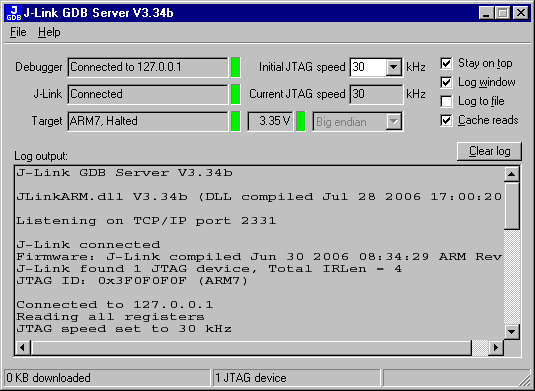The height and width of the screenshot is (391, 535).
Task: Click the window resize grip in corner
Action: coord(524,381)
